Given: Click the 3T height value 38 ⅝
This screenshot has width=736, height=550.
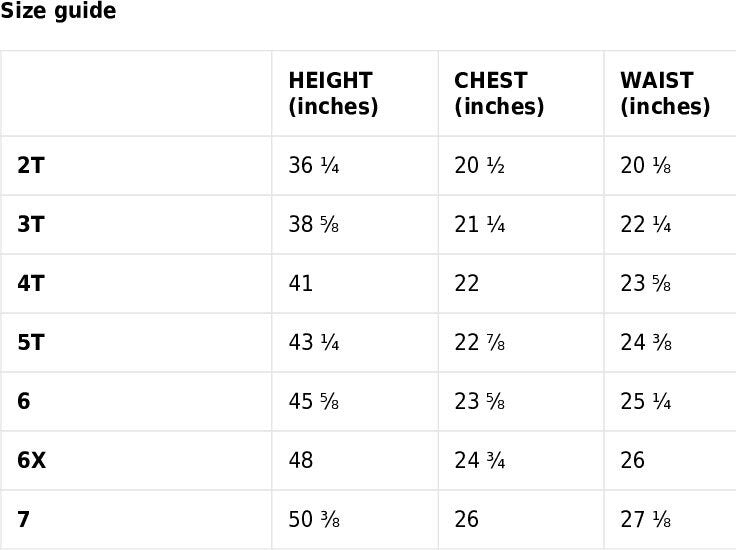Looking at the screenshot, I should (314, 225).
